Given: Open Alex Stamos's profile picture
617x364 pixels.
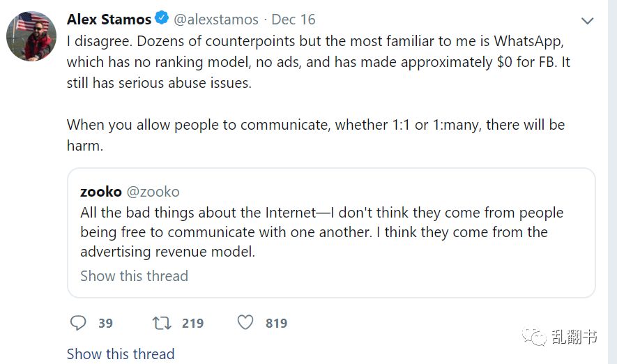Looking at the screenshot, I should coord(31,36).
